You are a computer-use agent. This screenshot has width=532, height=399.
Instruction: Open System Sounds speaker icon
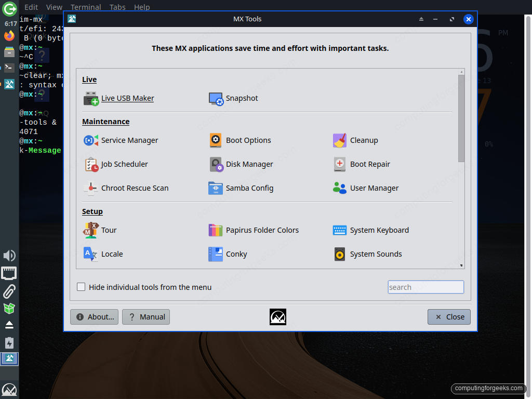tap(340, 254)
